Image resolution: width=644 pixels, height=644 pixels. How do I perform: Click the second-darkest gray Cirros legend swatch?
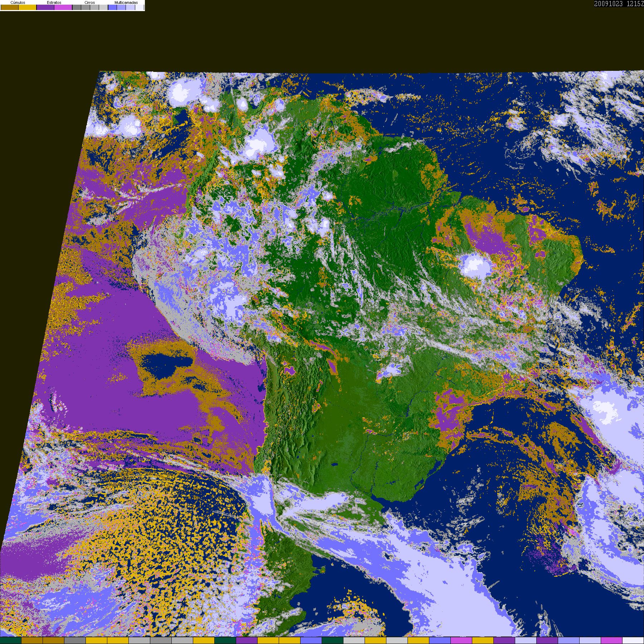pyautogui.click(x=86, y=7)
